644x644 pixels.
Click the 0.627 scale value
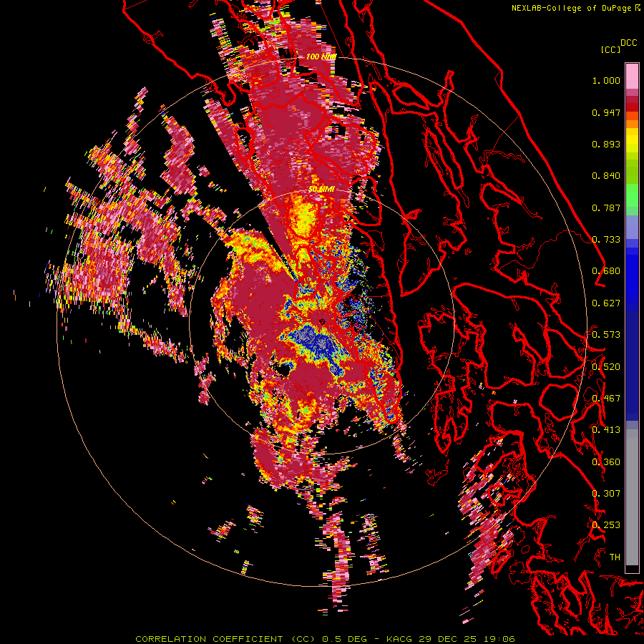point(606,303)
